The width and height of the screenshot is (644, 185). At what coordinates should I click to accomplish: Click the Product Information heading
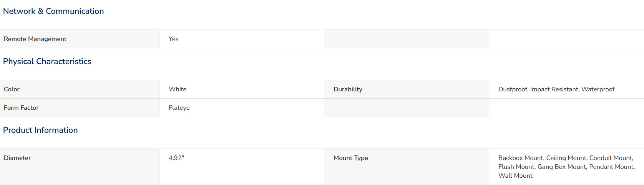click(x=40, y=130)
